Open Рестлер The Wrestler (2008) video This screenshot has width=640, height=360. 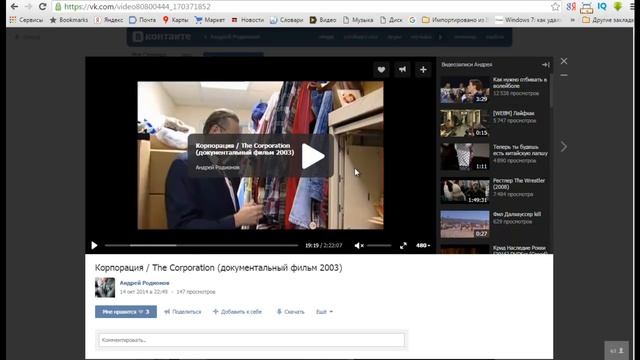pyautogui.click(x=518, y=184)
